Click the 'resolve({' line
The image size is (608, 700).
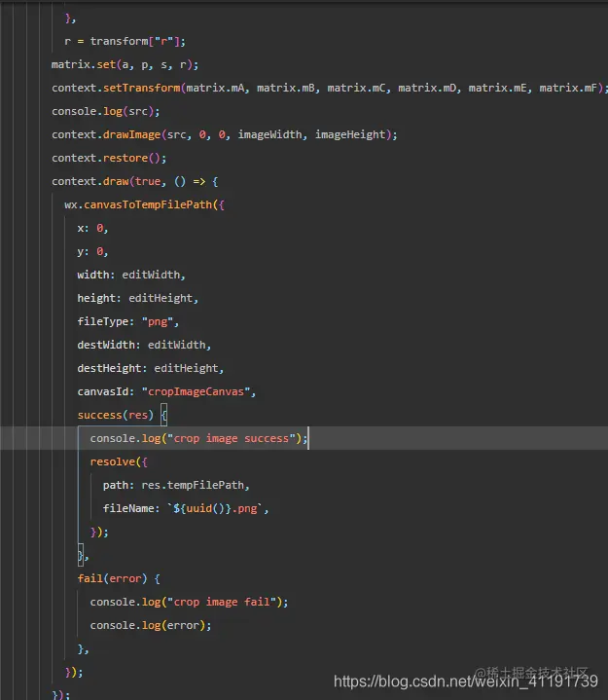tap(119, 461)
